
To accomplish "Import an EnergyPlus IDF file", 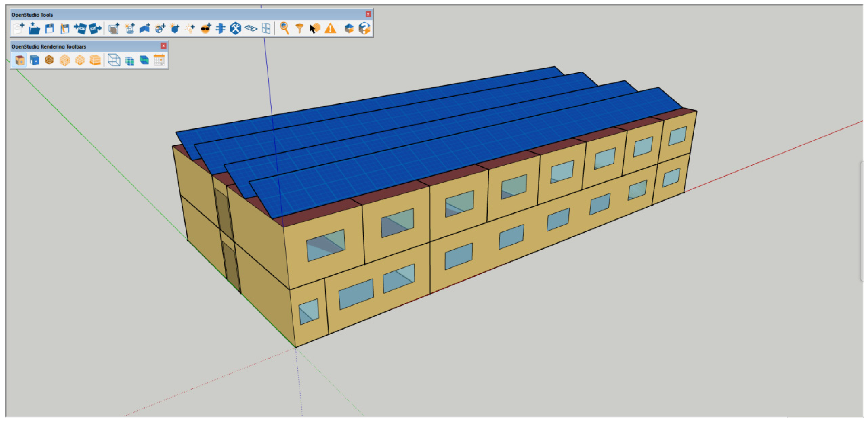I will click(80, 28).
